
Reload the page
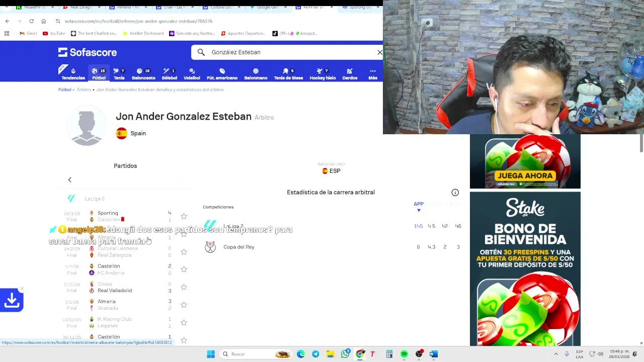pyautogui.click(x=31, y=21)
